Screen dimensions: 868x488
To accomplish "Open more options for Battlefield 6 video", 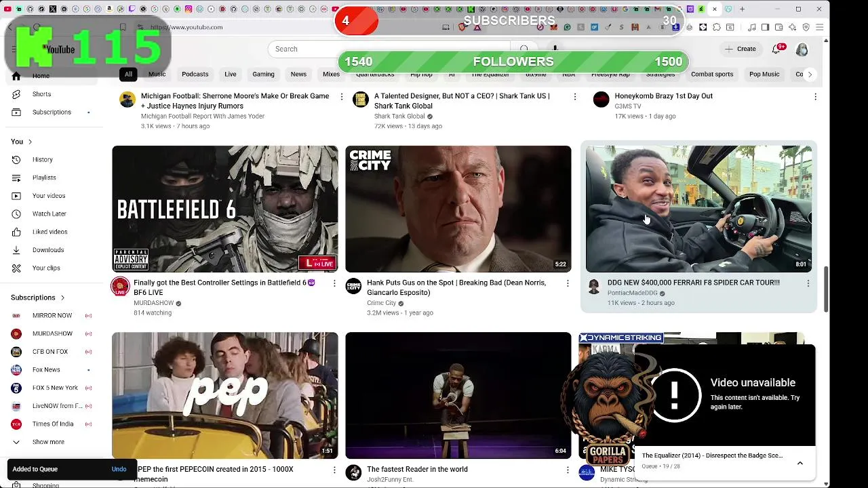I will click(x=334, y=283).
